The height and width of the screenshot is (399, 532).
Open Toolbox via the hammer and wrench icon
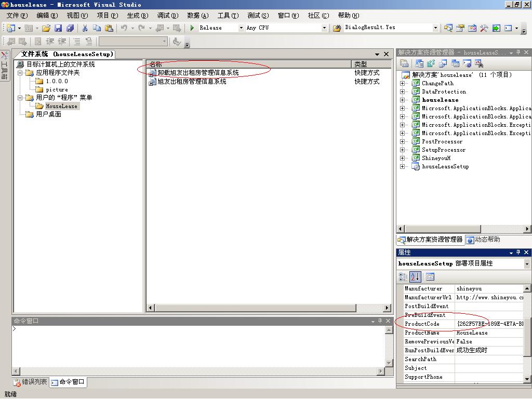(x=484, y=28)
